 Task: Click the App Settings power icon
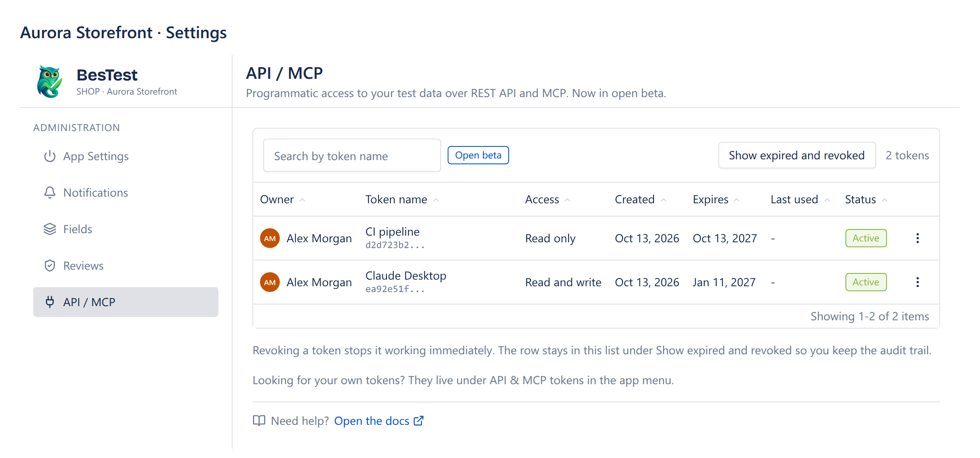(x=50, y=156)
